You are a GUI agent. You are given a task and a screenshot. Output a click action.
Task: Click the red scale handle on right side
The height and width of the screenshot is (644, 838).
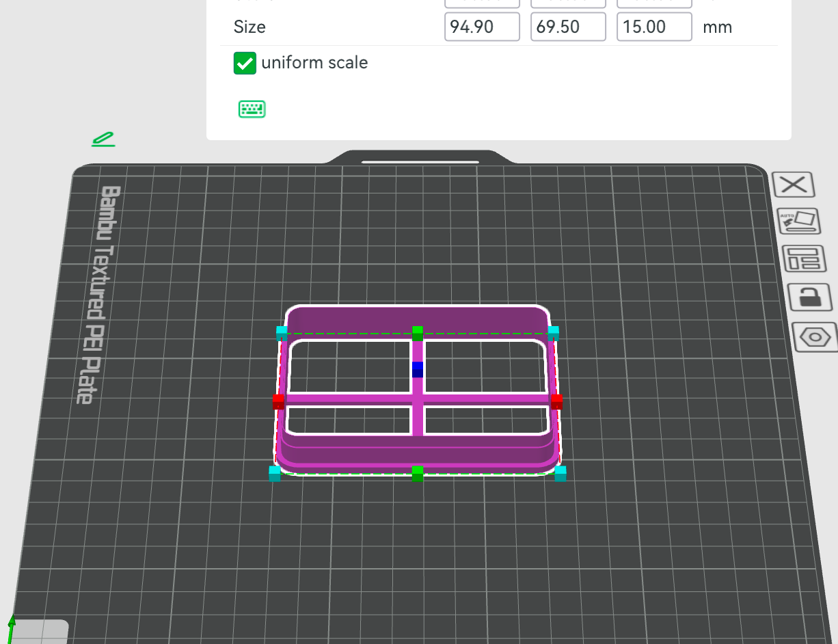click(x=557, y=401)
